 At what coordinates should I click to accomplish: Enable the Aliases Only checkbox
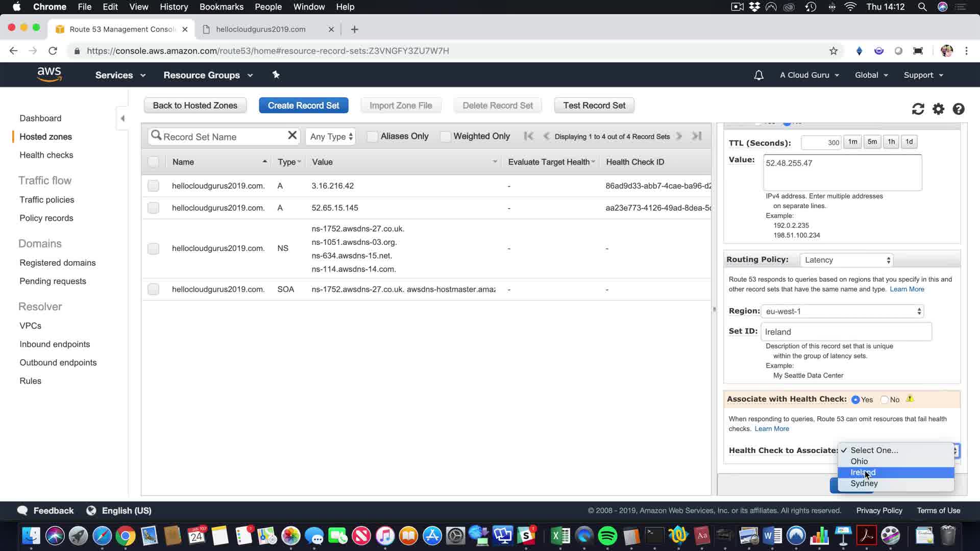(373, 136)
